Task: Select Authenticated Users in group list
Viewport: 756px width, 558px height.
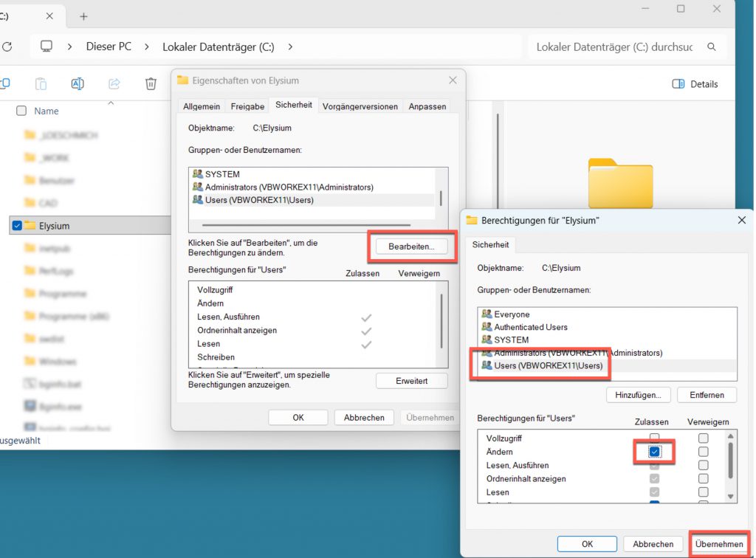Action: pyautogui.click(x=531, y=327)
